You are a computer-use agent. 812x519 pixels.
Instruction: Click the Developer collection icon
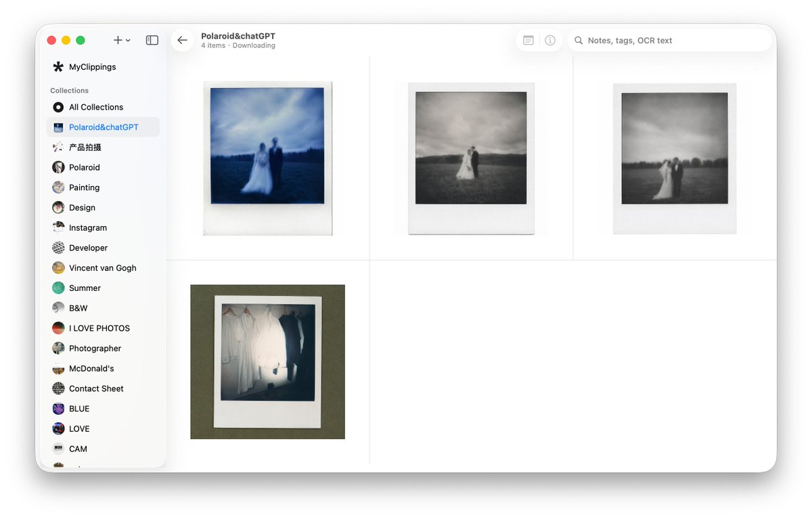pos(58,248)
